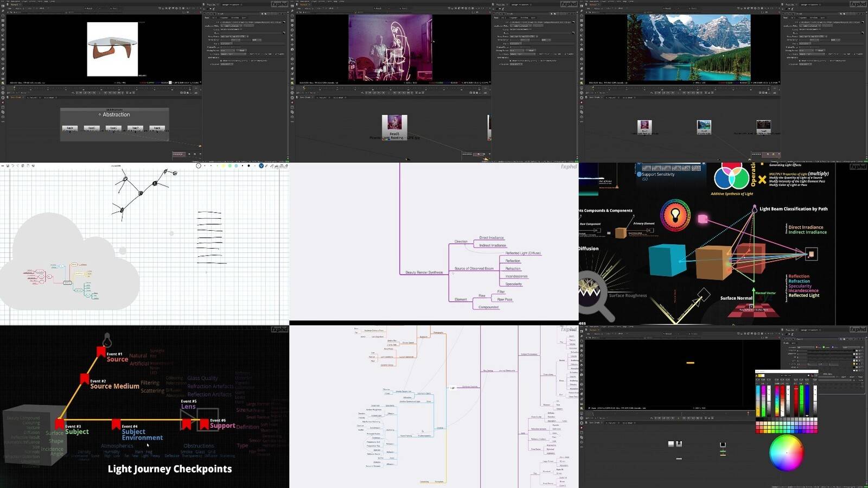Select the Picasso light painting Read1 node thumbnail
868x488 pixels.
(394, 123)
